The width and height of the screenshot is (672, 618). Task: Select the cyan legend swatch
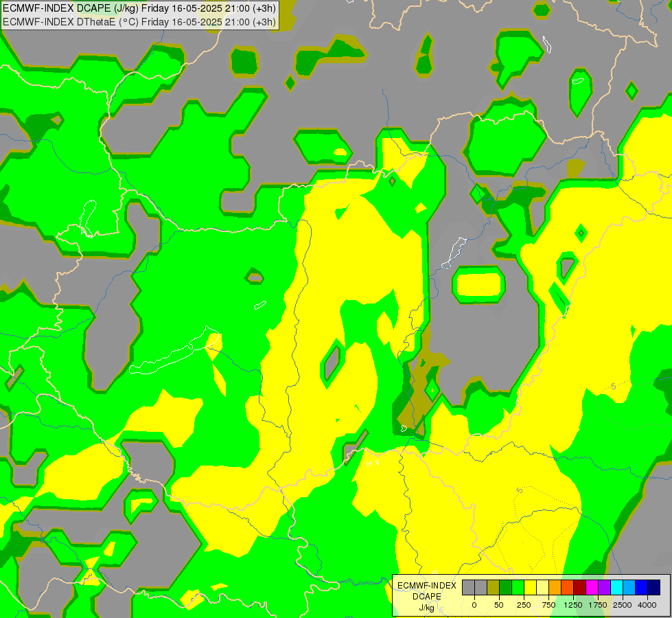coord(617,587)
